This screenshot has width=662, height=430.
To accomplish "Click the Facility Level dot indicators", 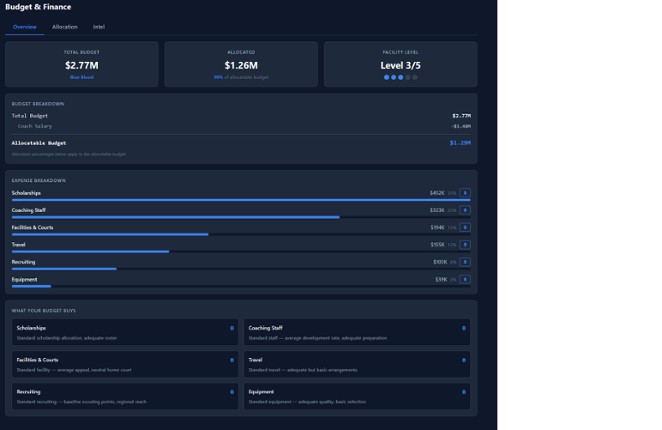I will pos(400,77).
